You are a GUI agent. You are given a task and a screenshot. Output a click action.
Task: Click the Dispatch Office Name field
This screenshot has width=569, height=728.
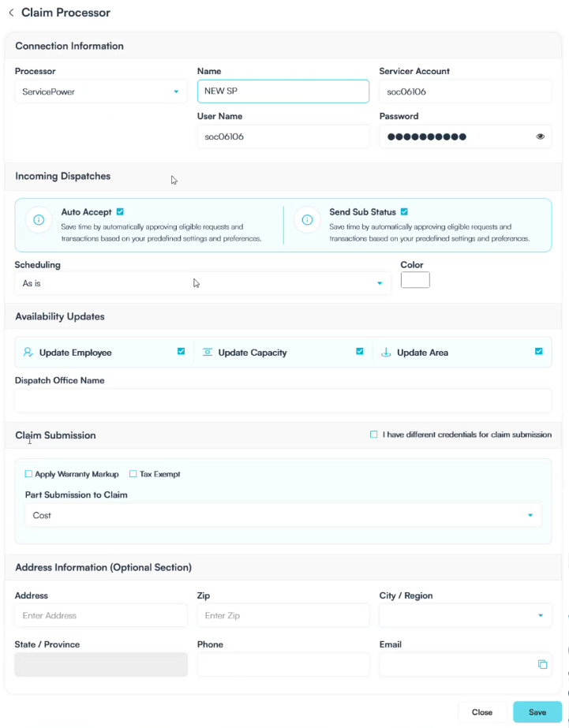(x=283, y=401)
